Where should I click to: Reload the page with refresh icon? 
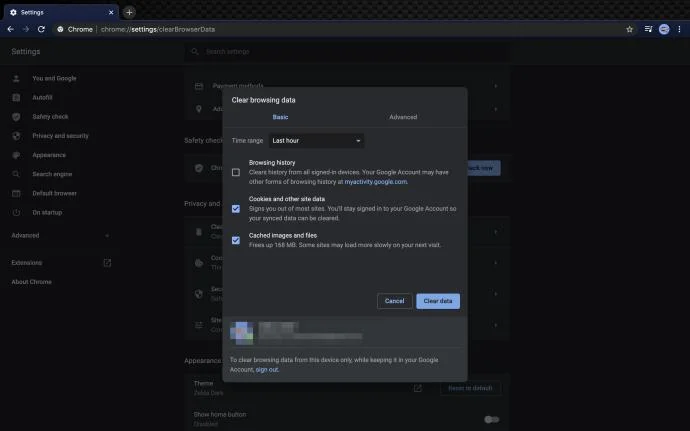click(x=42, y=29)
